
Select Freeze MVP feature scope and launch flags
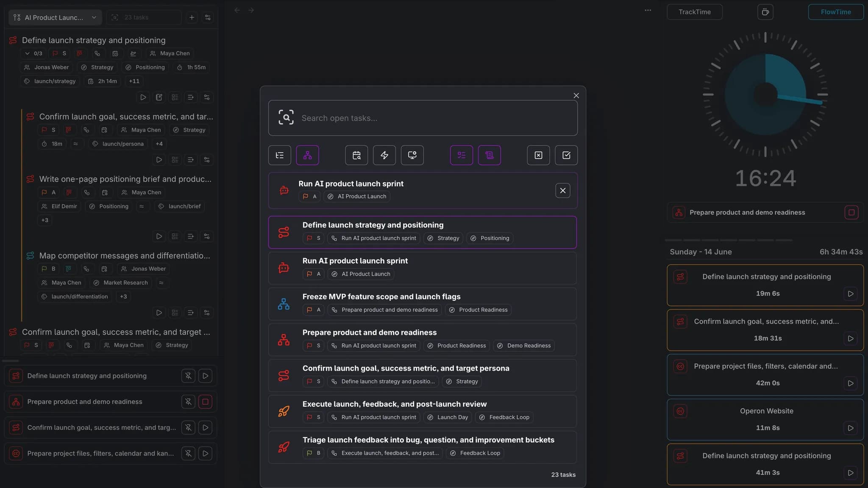[x=423, y=304]
